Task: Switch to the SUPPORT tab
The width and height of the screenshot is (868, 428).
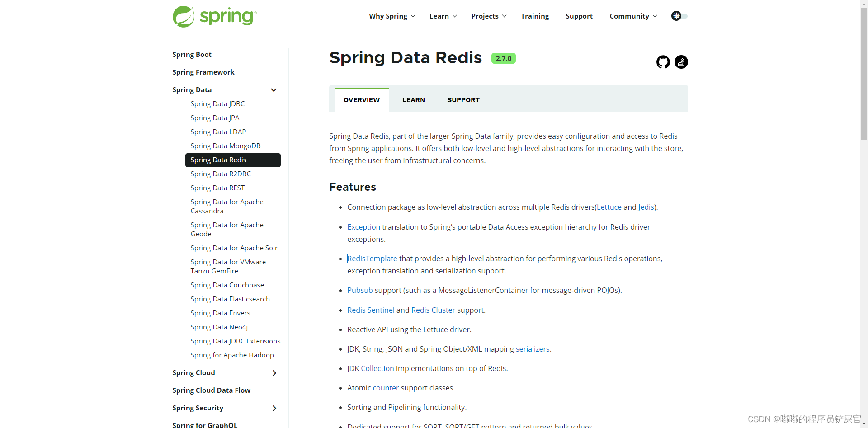Action: [x=463, y=100]
